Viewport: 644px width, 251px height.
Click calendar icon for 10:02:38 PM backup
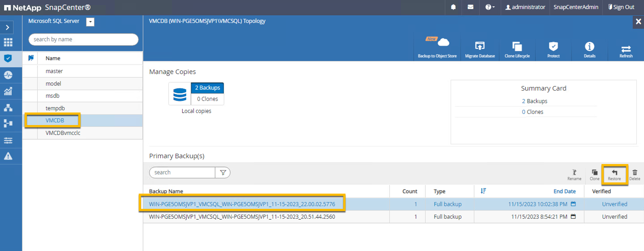click(573, 204)
